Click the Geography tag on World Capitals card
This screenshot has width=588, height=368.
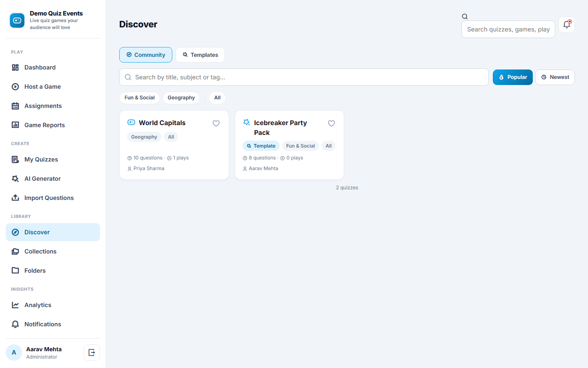click(x=144, y=137)
